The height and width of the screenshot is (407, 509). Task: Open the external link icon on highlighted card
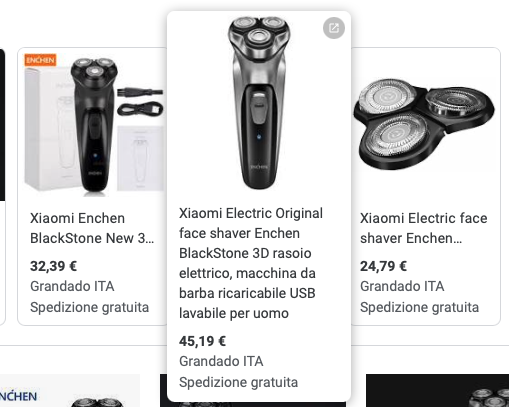(x=334, y=28)
